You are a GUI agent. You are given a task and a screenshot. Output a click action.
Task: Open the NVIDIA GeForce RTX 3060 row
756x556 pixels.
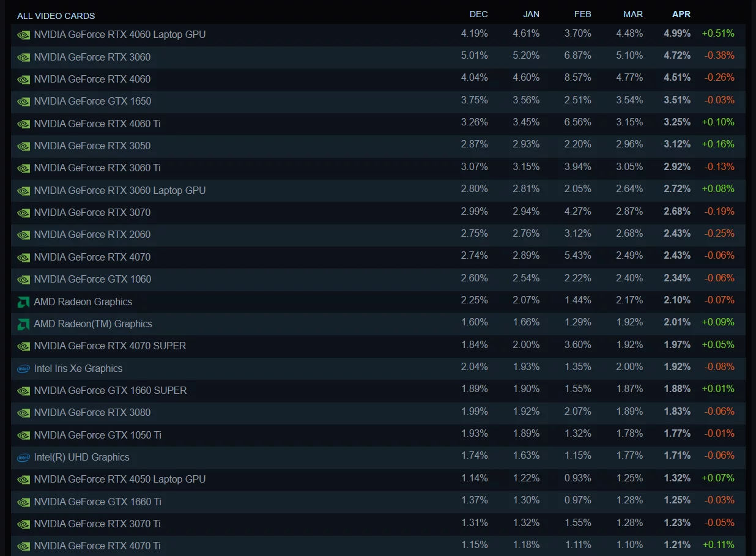(x=92, y=57)
